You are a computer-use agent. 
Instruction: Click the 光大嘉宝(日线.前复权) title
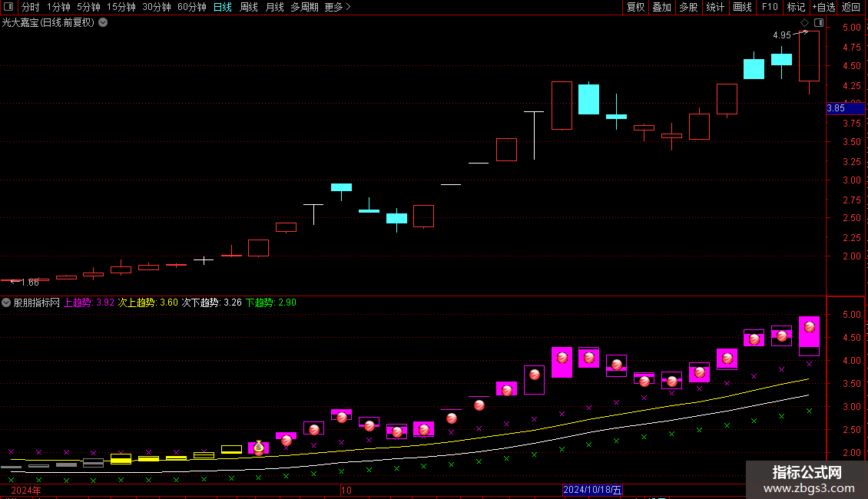[48, 23]
